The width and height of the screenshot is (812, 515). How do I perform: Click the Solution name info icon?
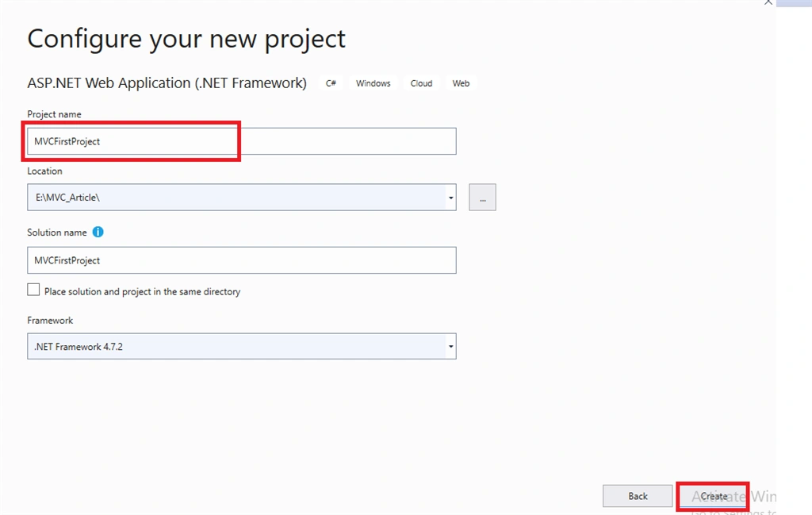coord(98,233)
